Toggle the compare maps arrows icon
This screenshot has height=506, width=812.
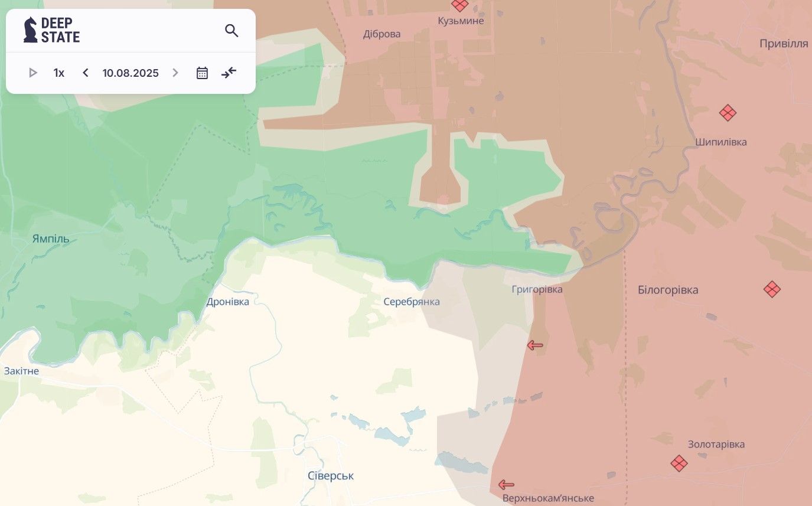coord(229,73)
